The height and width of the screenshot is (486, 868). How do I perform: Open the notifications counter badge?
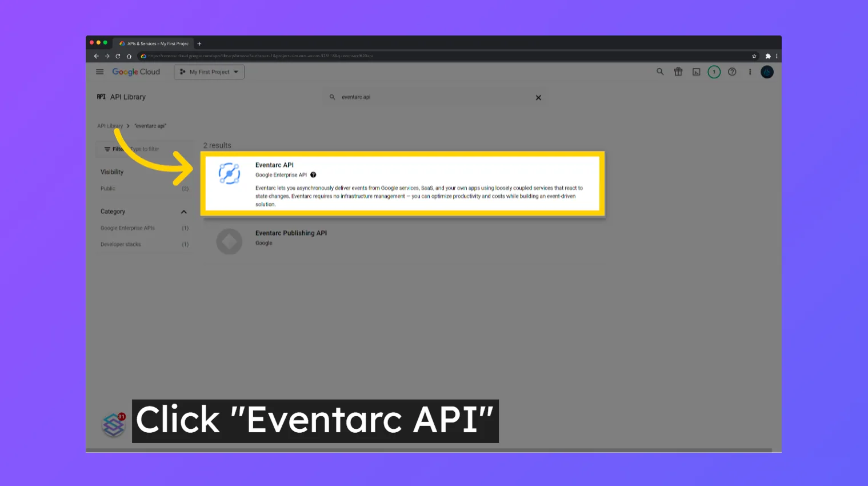(714, 72)
